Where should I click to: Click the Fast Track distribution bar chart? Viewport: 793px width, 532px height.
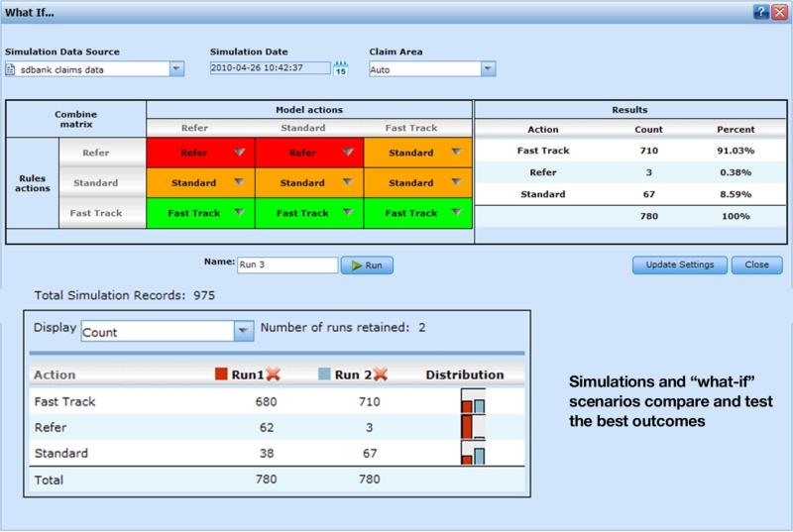coord(474,401)
